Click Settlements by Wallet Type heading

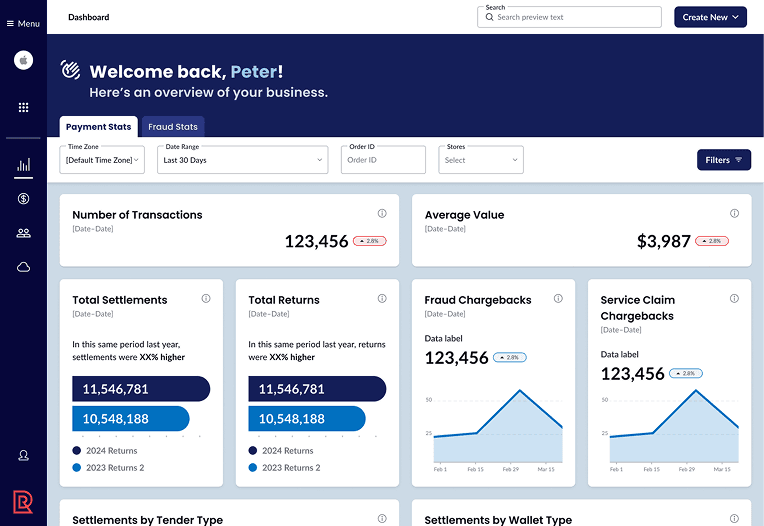coord(498,520)
